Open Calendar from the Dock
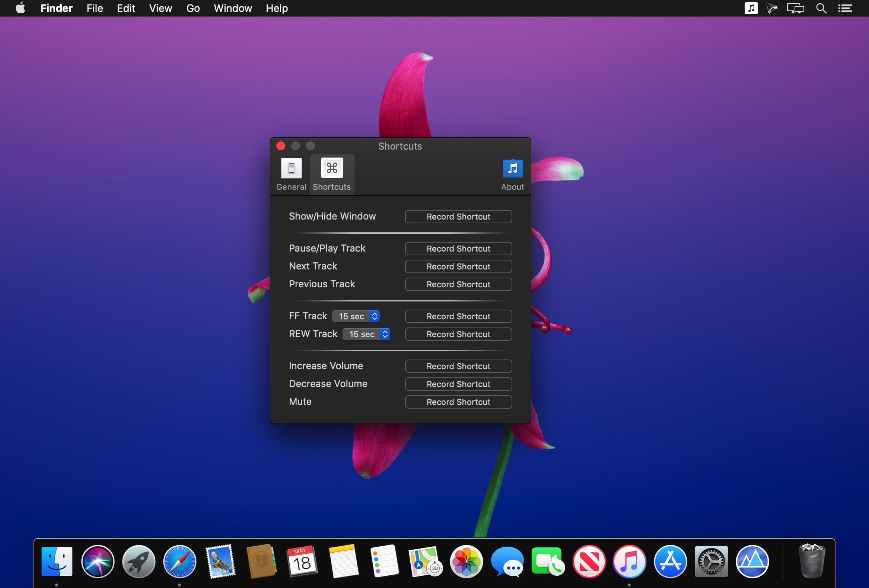 pyautogui.click(x=302, y=562)
